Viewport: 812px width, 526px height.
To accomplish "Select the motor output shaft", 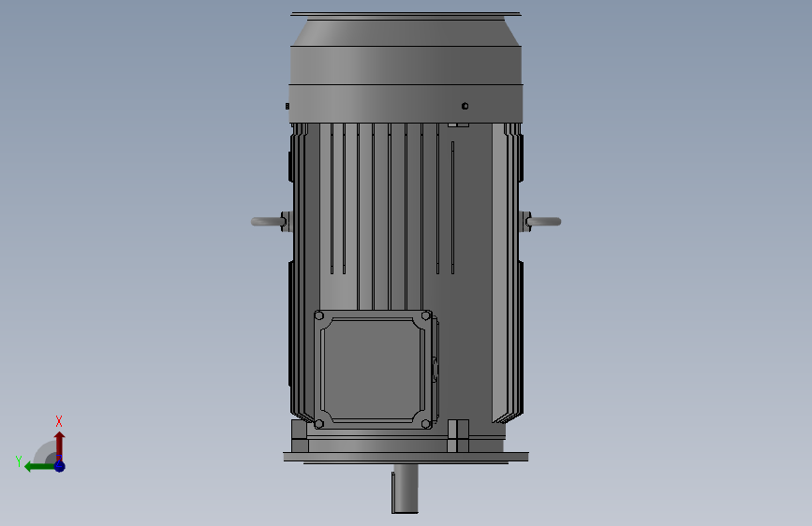I will click(x=405, y=489).
